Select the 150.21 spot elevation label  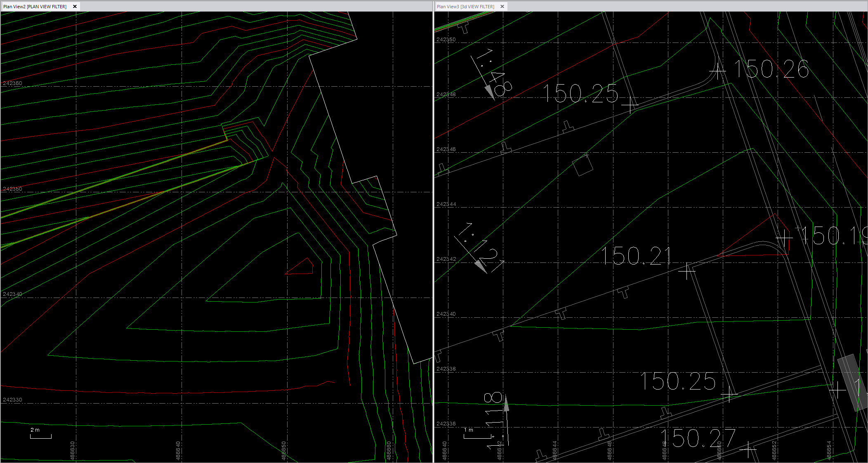click(636, 256)
